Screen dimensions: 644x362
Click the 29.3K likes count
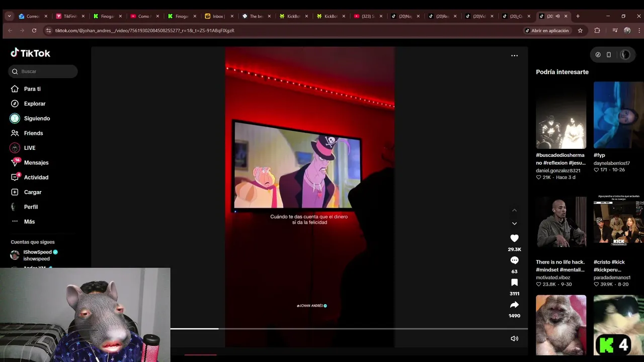(514, 249)
